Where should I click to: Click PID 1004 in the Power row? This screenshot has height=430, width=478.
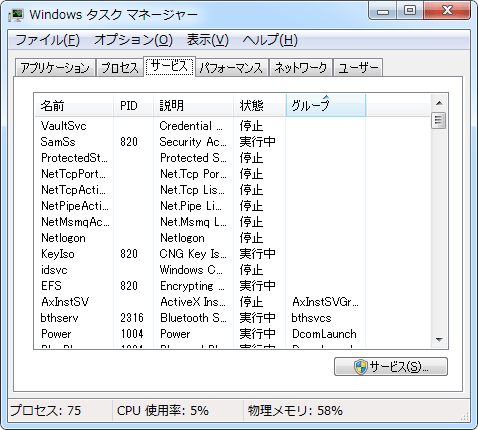coord(132,334)
